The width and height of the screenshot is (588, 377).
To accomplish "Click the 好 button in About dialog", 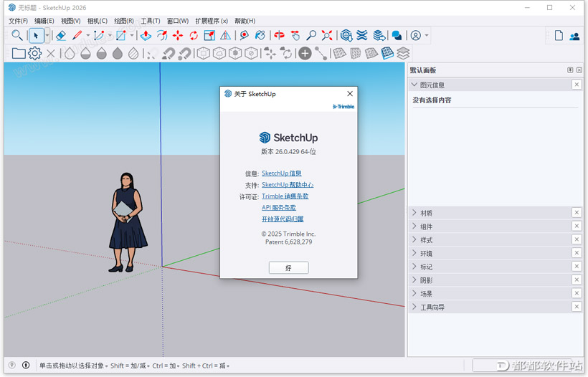I will click(288, 267).
